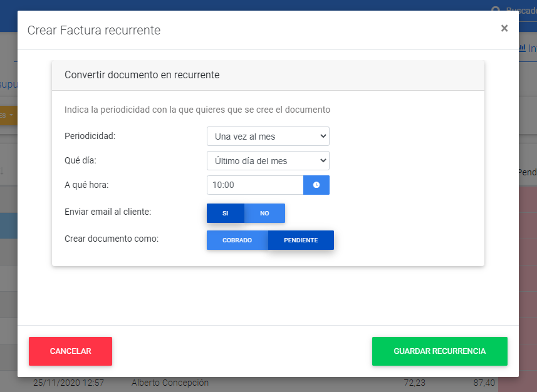Click the Alberto Concepción table row
Screen dimensions: 537x392
point(170,383)
